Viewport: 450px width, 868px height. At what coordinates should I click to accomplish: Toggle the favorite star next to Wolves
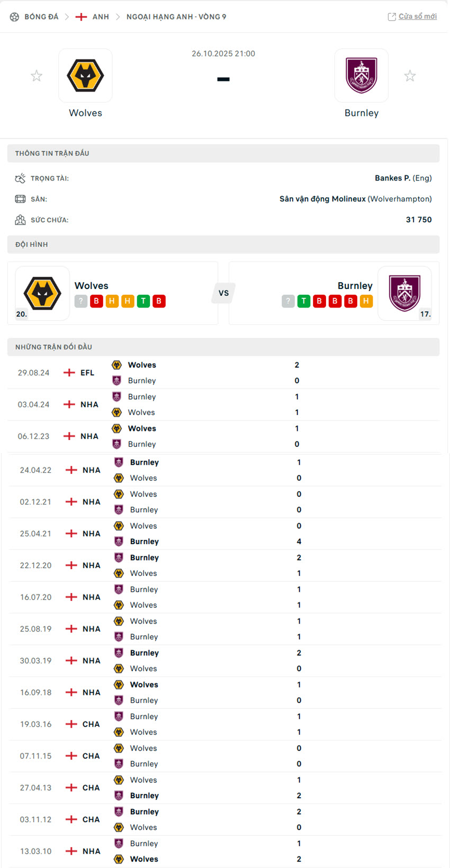point(37,75)
